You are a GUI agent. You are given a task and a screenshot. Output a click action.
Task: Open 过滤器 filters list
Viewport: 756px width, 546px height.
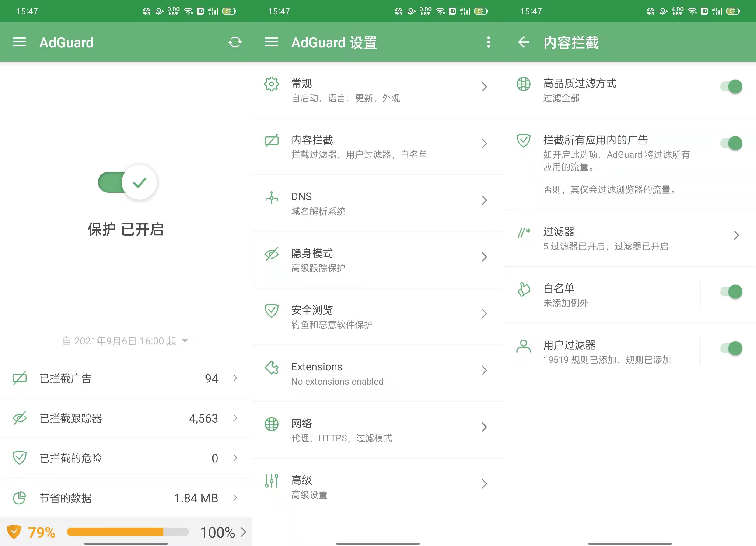(x=630, y=238)
